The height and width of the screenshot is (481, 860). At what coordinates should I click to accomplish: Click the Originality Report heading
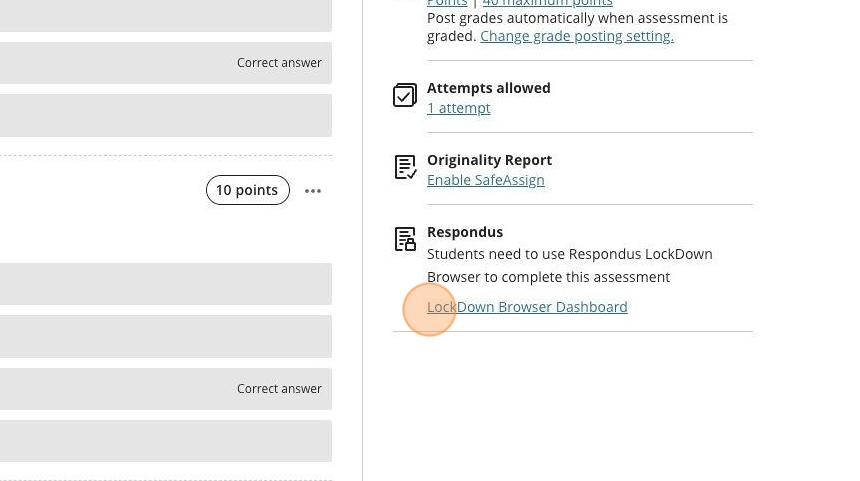pyautogui.click(x=489, y=160)
